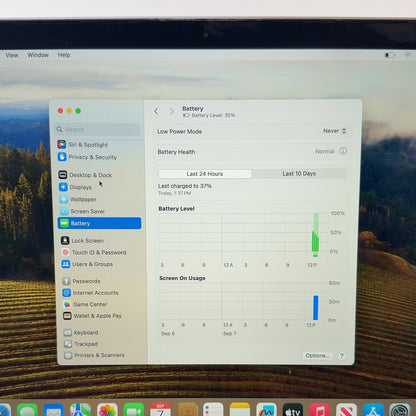Click the blue Screen On Usage bar
416x416 pixels.
point(316,308)
